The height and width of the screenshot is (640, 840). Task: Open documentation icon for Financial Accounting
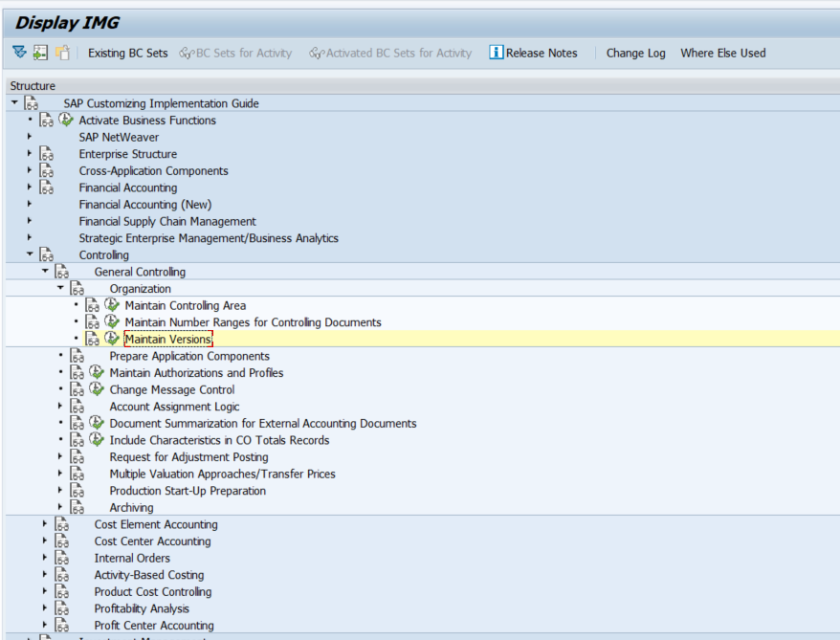point(47,188)
